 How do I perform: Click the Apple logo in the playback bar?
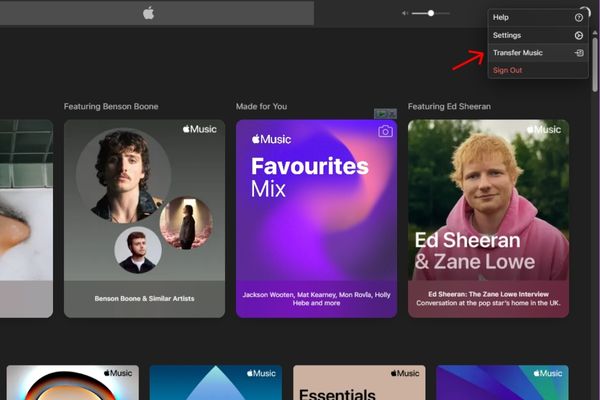[x=148, y=13]
